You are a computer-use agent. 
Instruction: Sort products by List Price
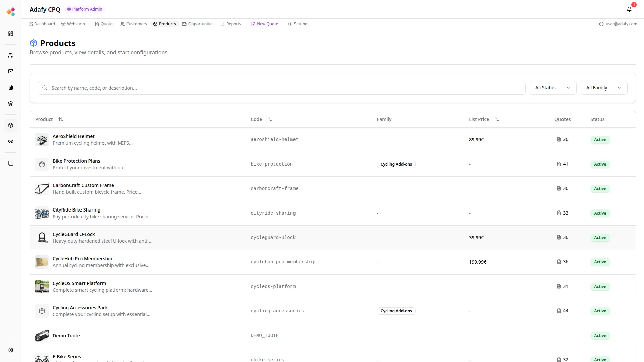tap(497, 119)
